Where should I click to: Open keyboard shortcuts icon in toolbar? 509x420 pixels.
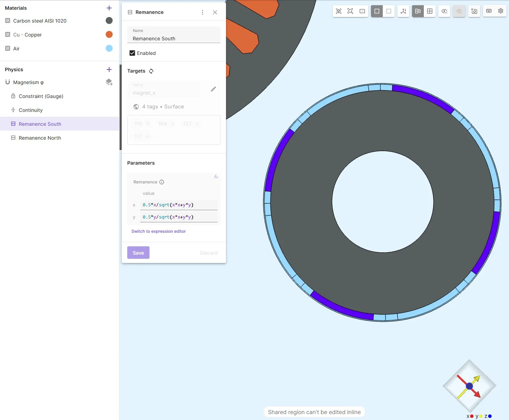(x=489, y=11)
